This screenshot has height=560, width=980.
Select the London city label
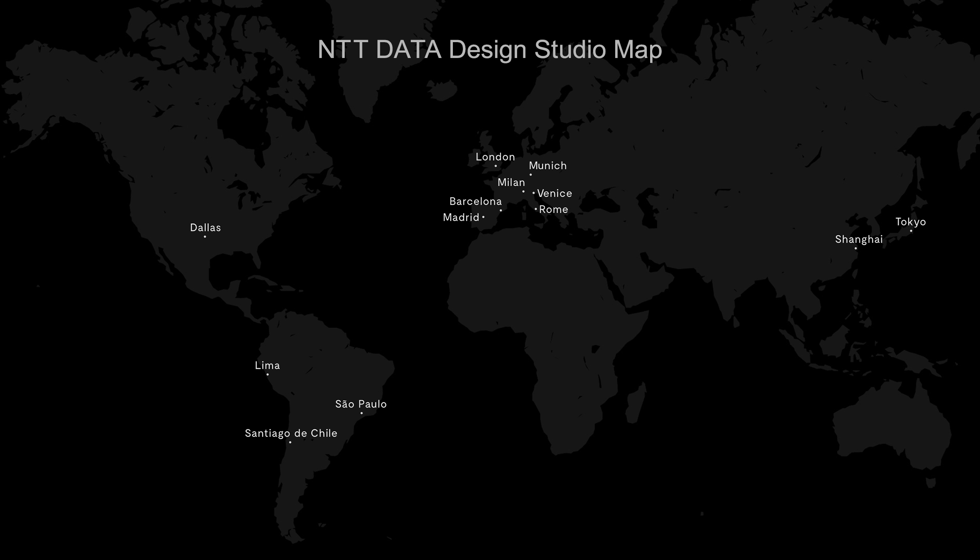(x=495, y=157)
